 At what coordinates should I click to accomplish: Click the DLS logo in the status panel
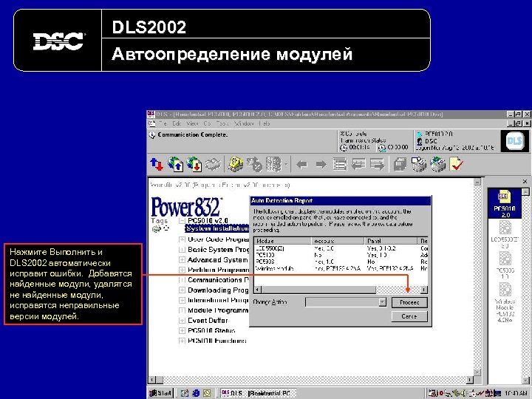(514, 141)
